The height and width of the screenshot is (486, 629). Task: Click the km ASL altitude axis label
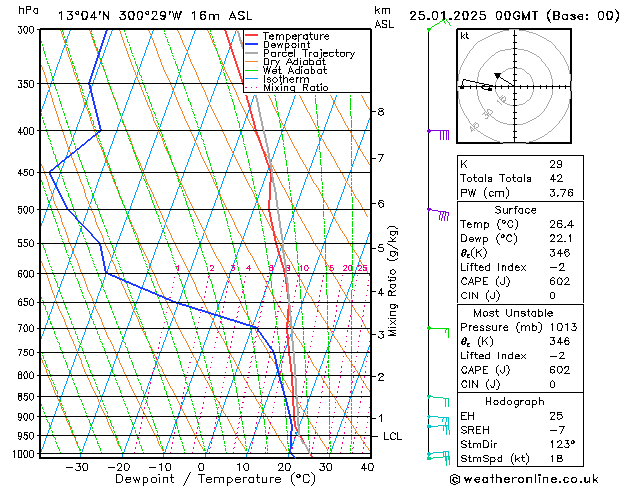pyautogui.click(x=384, y=17)
